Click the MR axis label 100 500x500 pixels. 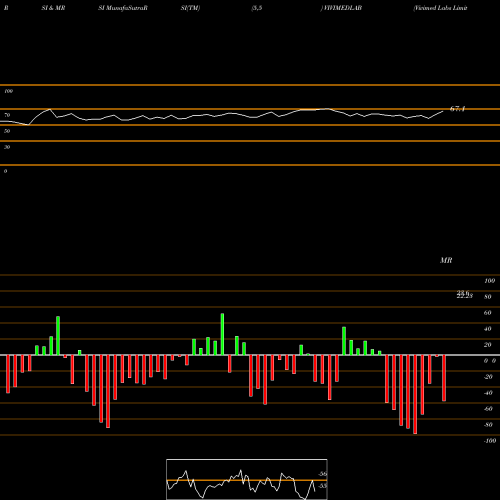[x=489, y=281]
